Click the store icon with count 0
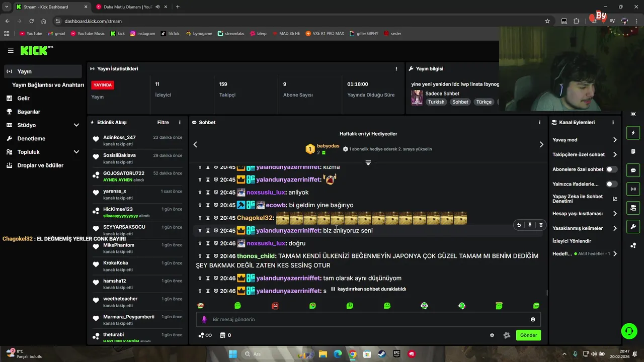Screen dimensions: 644x362 pyautogui.click(x=225, y=335)
